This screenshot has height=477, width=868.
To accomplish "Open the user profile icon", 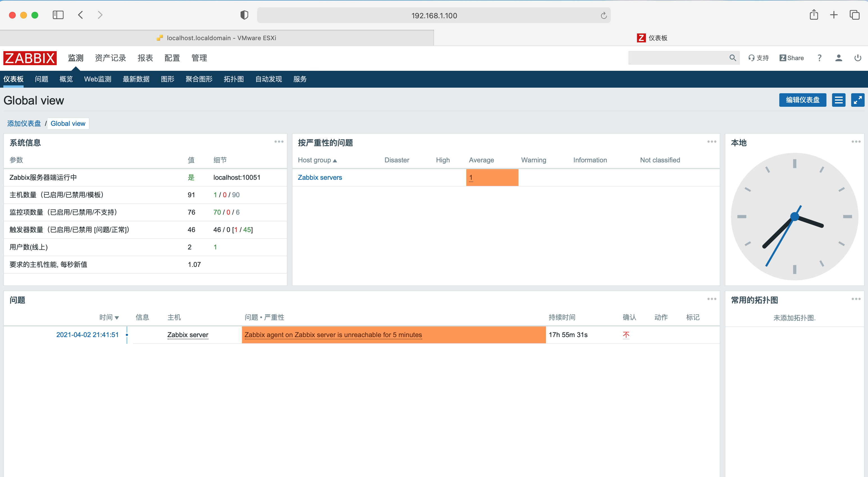I will (x=839, y=58).
